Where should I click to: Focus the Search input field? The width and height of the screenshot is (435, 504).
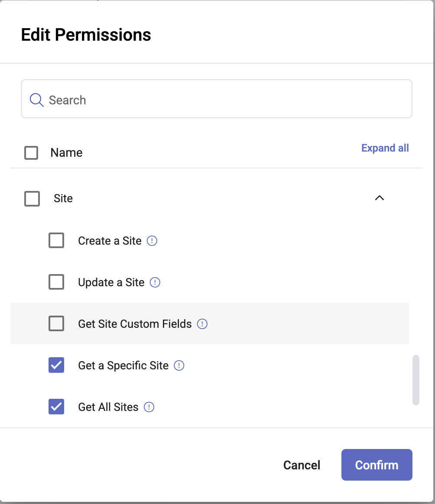(x=217, y=99)
